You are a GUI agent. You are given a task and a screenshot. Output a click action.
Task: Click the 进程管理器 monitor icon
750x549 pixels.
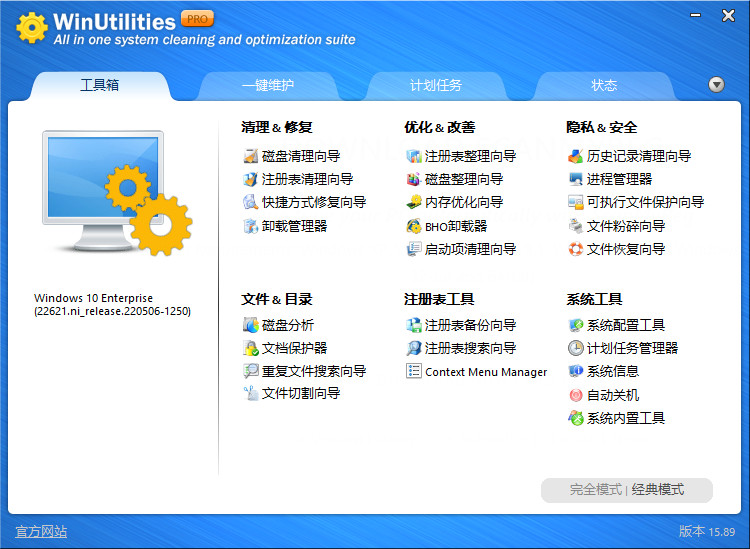576,179
